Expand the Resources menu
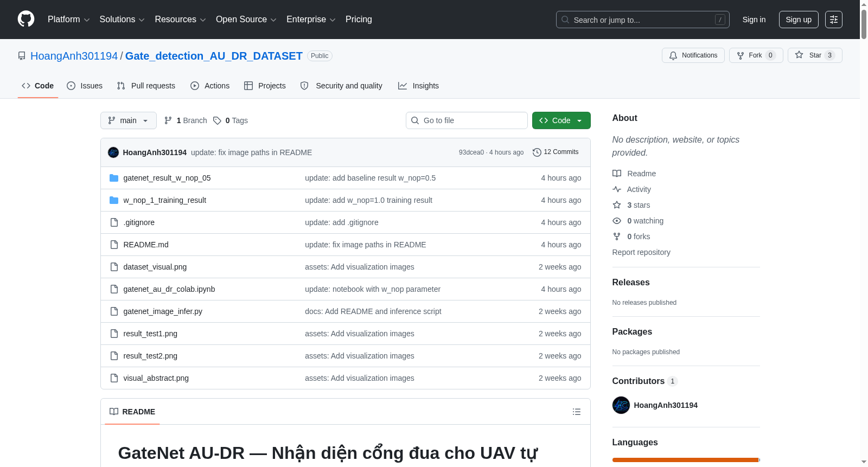Image resolution: width=868 pixels, height=467 pixels. click(x=180, y=20)
